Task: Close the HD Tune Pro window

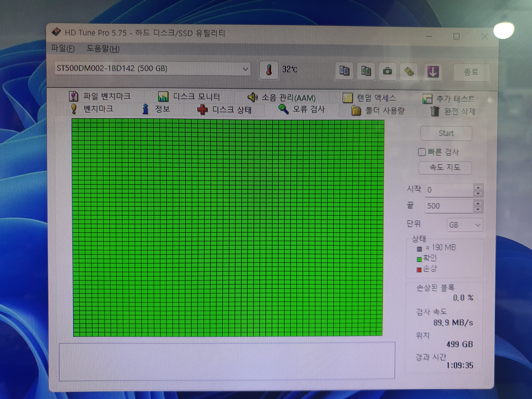Action: tap(485, 37)
